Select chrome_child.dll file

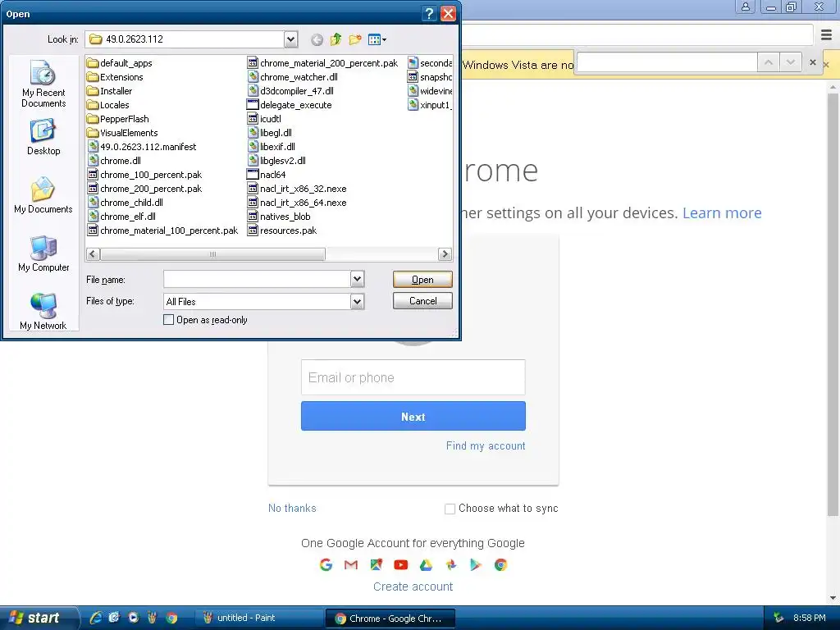125,203
